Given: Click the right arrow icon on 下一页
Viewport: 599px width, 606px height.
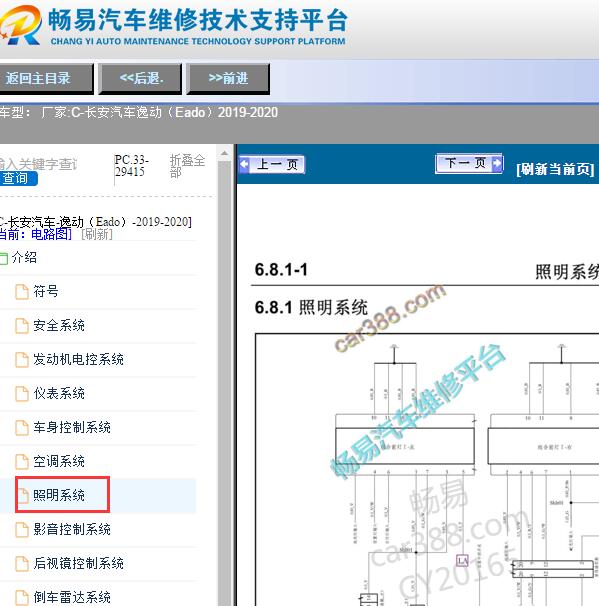Looking at the screenshot, I should click(x=497, y=163).
